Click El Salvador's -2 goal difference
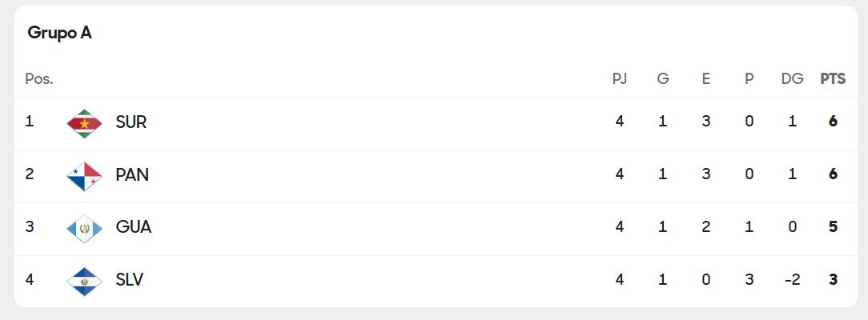 tap(792, 280)
